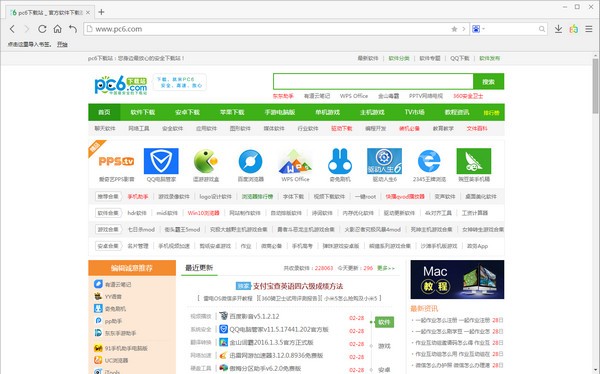Open the 一键root link
Screen dimensions: 600x374
pos(365,196)
